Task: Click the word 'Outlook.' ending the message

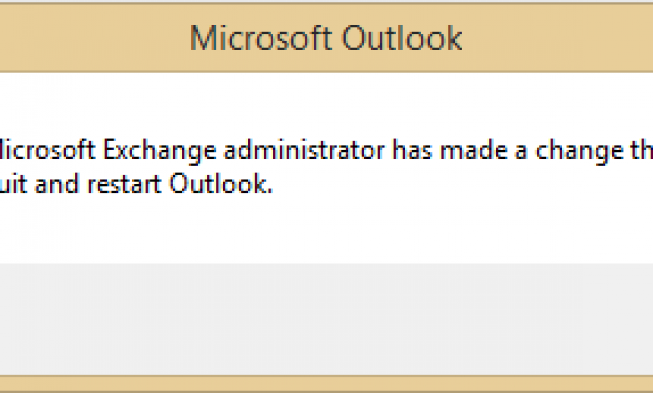Action: click(x=221, y=184)
